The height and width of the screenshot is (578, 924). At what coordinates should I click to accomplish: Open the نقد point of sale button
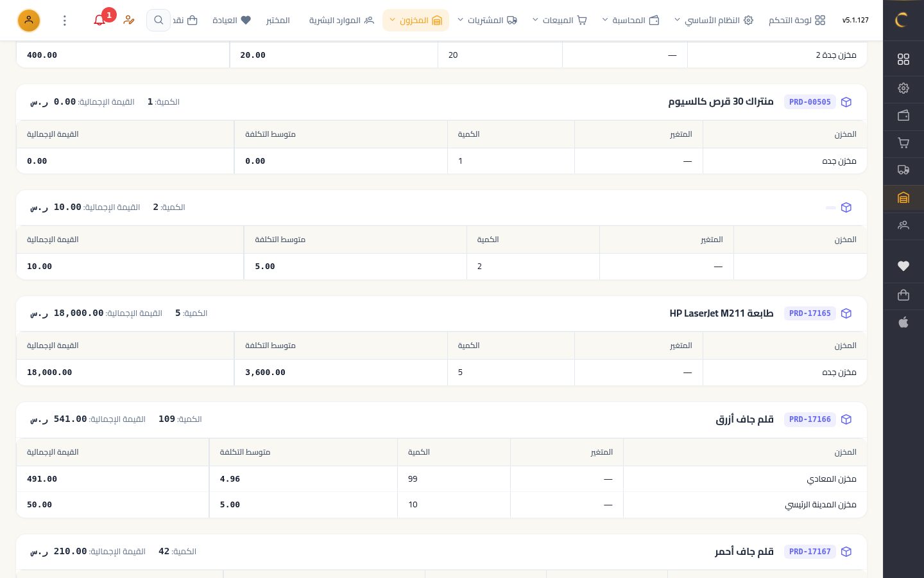pos(185,21)
